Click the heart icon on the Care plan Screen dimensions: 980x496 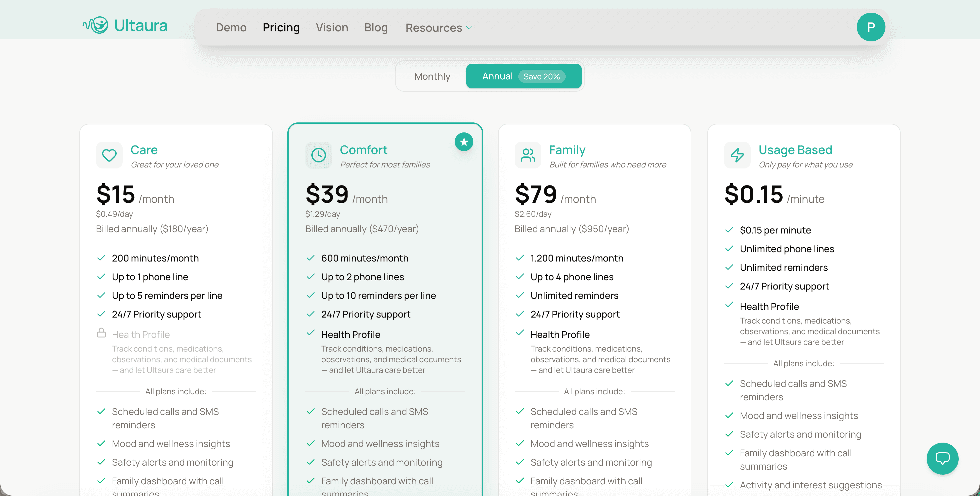[109, 155]
